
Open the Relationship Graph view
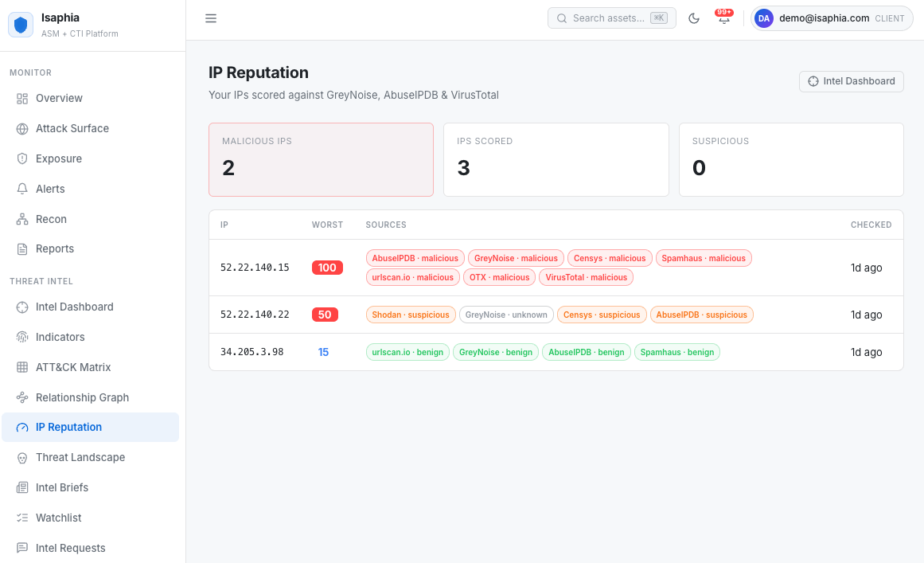90,397
